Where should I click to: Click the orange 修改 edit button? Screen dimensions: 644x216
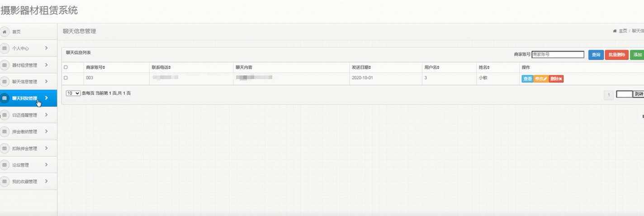[x=541, y=79]
